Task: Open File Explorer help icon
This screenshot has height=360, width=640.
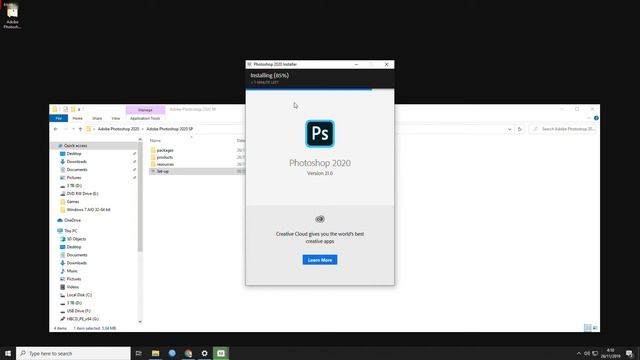Action: (x=596, y=118)
